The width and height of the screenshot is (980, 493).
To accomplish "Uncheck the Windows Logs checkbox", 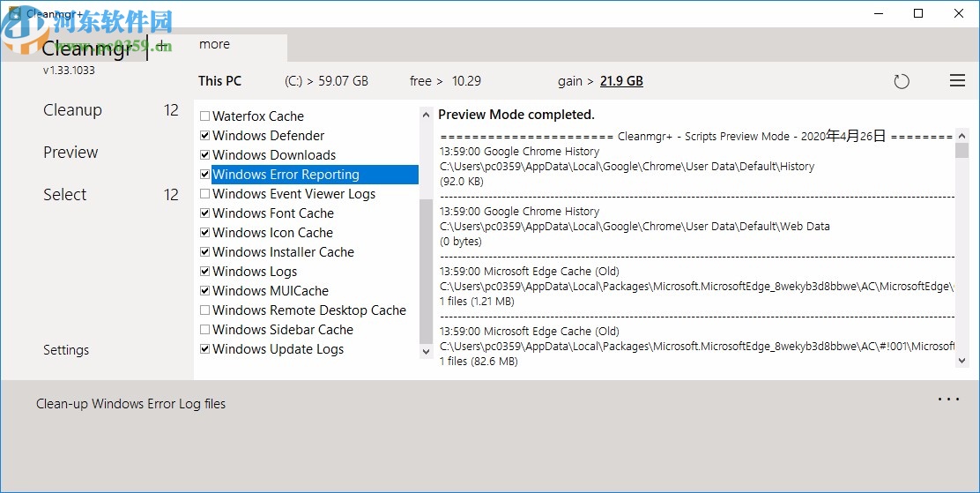I will (x=205, y=272).
